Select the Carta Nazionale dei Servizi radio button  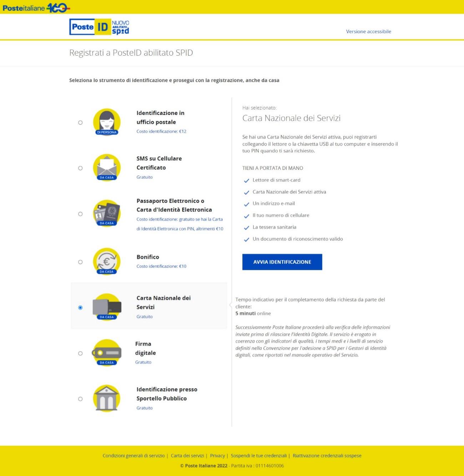[x=80, y=308]
